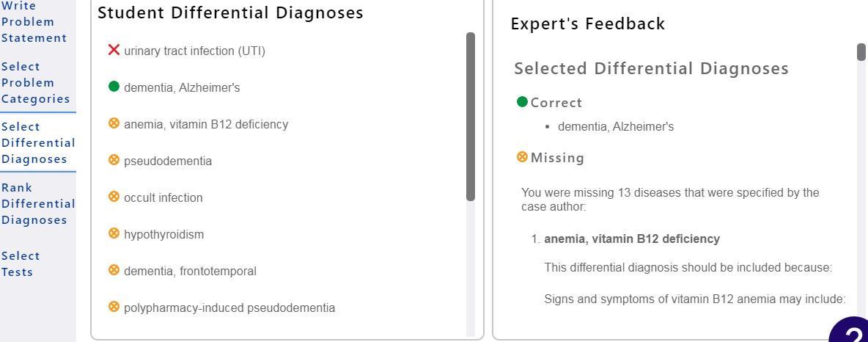868x342 pixels.
Task: Click the orange missing icon beside occult infection
Action: tap(114, 197)
